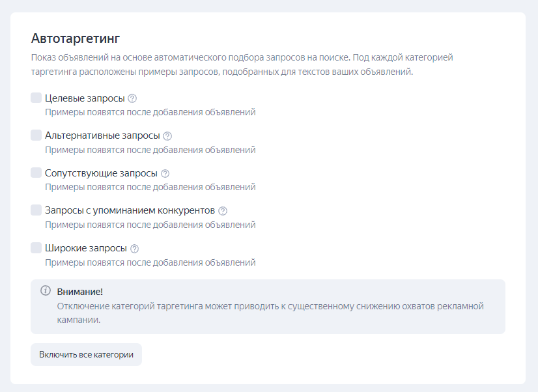This screenshot has width=538, height=392.
Task: Open help tooltip for Запросы с упоминанием конкурентов
Action: click(223, 211)
